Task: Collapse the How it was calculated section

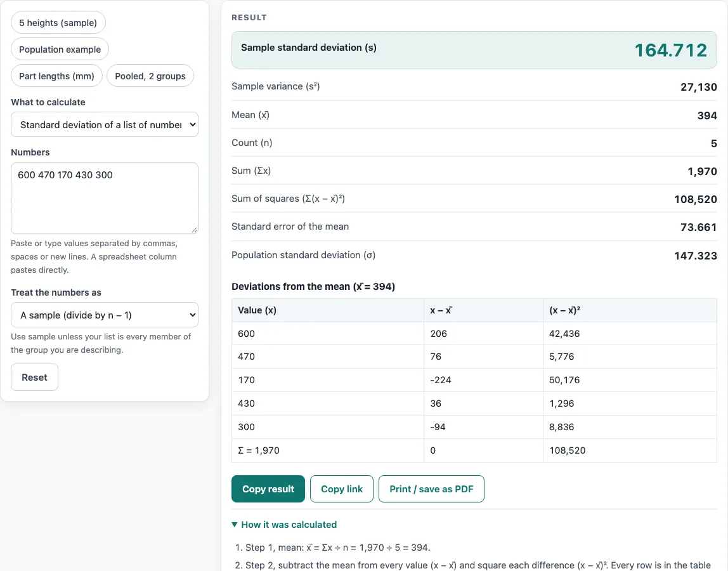Action: [284, 525]
